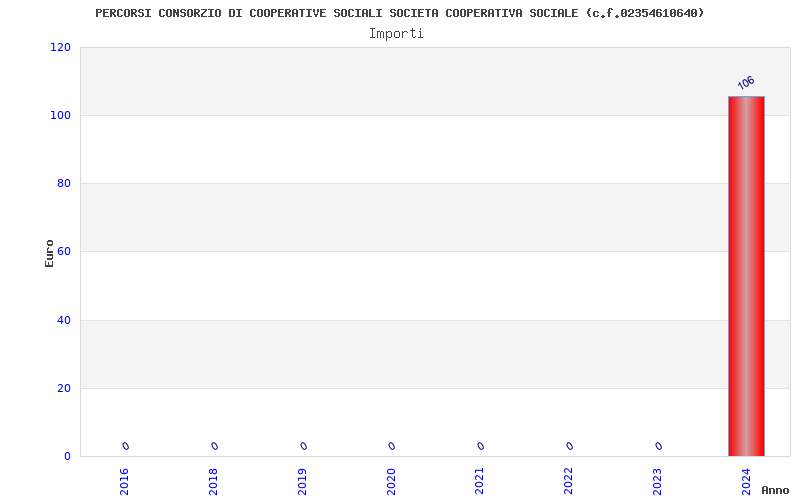Select the 2020 x-axis label
800x500 pixels.
(391, 482)
